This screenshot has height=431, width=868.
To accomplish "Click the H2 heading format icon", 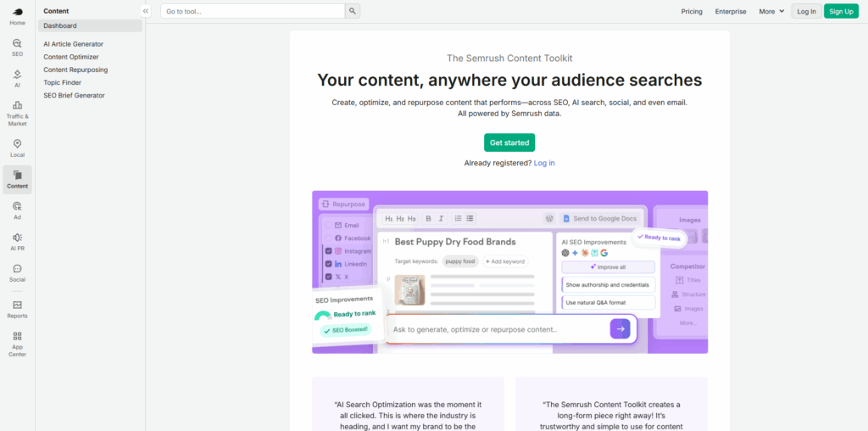I will 400,218.
